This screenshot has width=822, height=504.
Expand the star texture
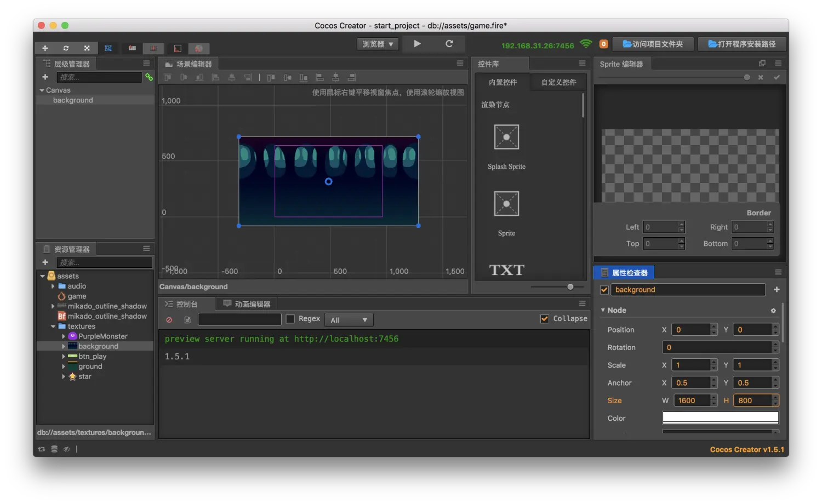point(64,377)
